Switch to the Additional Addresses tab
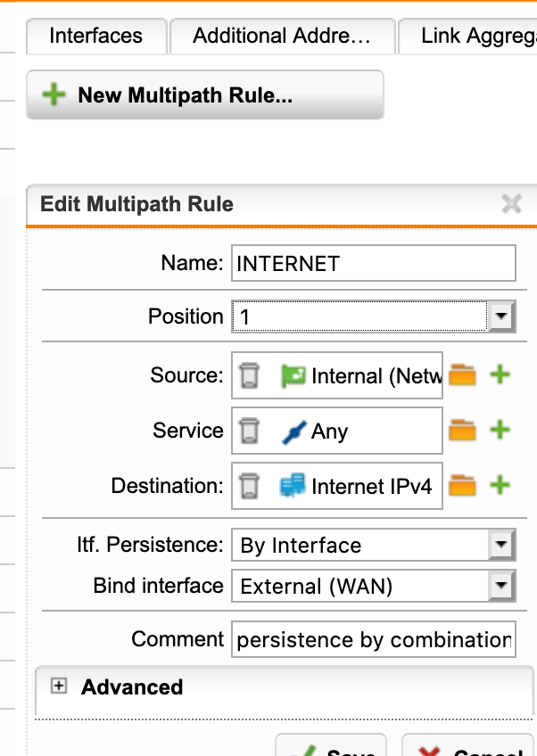Image resolution: width=537 pixels, height=756 pixels. pyautogui.click(x=282, y=37)
